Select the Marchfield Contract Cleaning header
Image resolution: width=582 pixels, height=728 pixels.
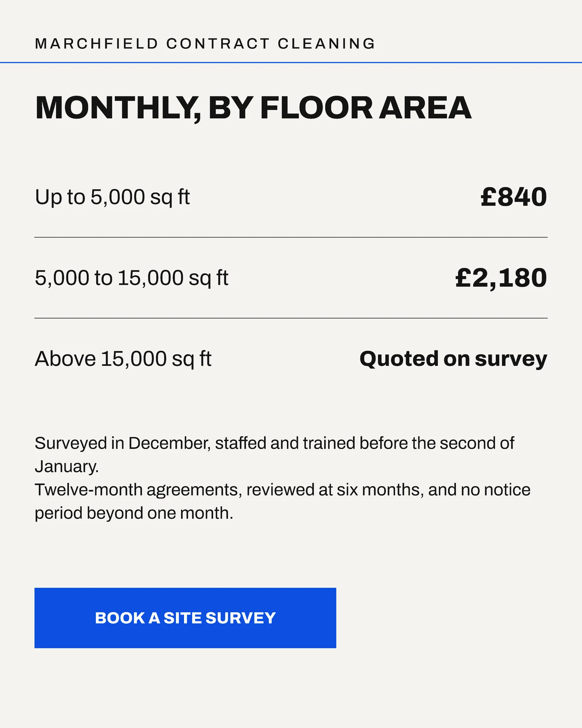(205, 44)
